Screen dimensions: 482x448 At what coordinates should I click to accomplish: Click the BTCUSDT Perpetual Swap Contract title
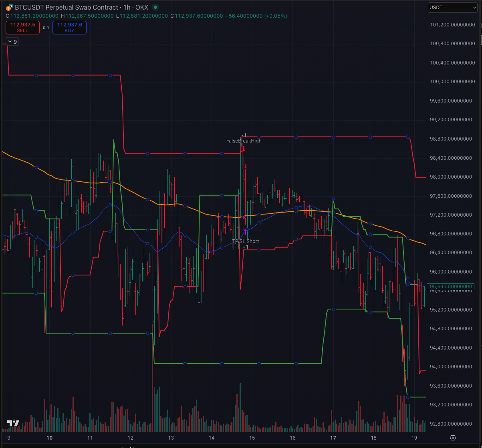click(67, 7)
